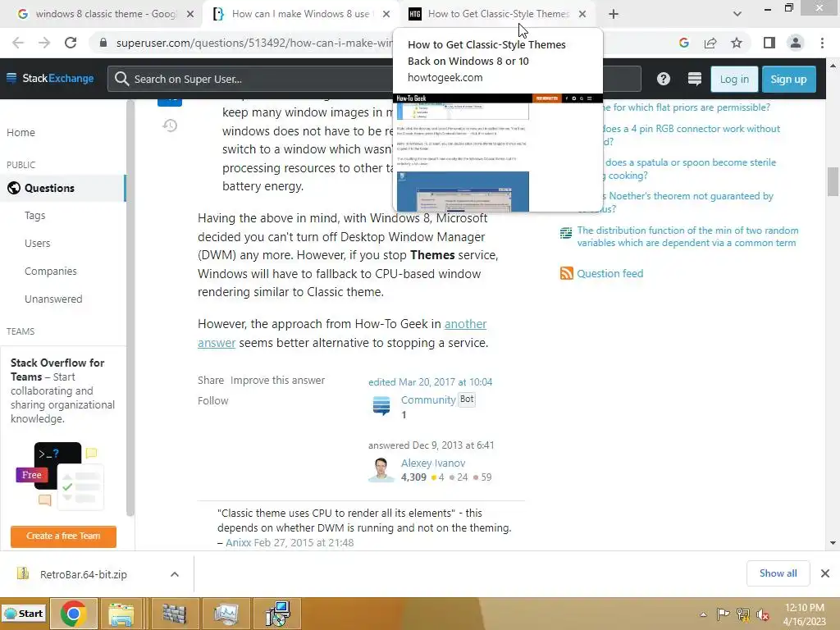840x630 pixels.
Task: Open the tab search chevron
Action: [x=737, y=14]
